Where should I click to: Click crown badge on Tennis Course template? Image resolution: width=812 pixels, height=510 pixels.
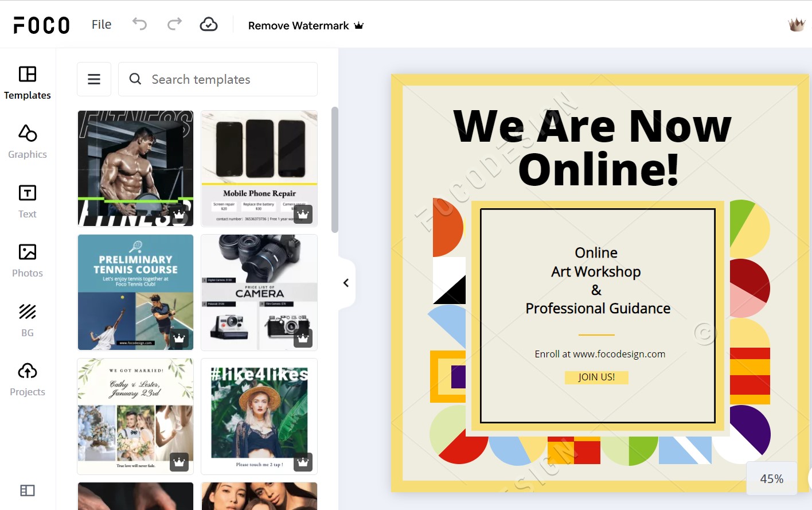179,338
